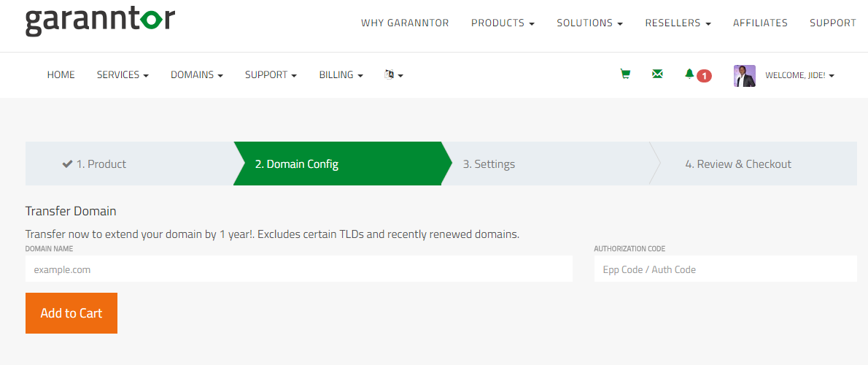Open the shopping cart icon

click(x=625, y=74)
